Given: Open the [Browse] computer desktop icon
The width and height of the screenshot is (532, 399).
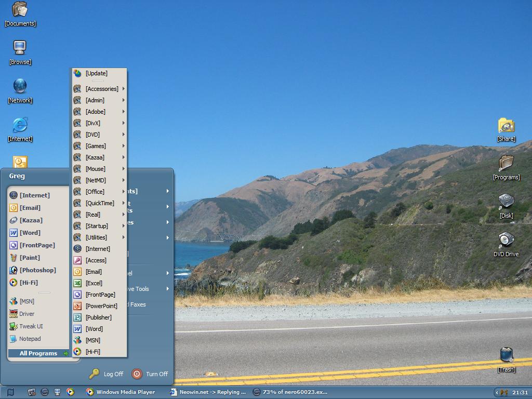Looking at the screenshot, I should (x=20, y=52).
